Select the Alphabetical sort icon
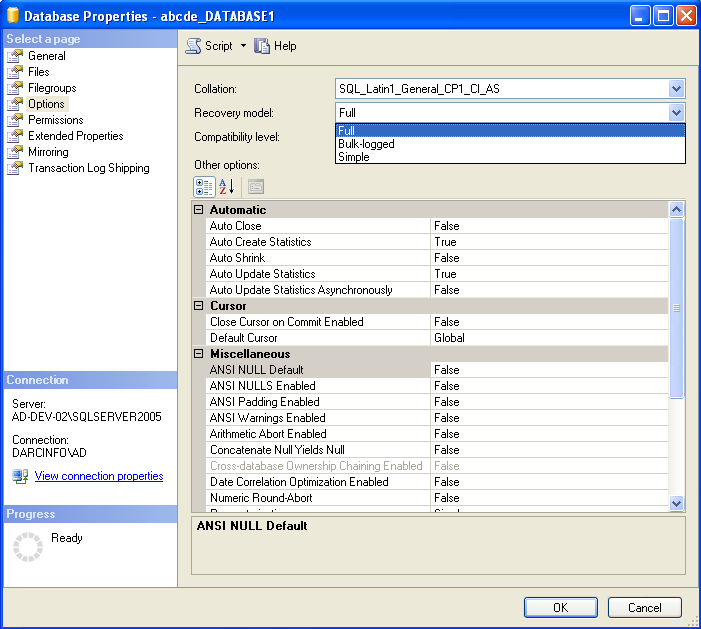Viewport: 701px width, 629px height. pos(227,186)
